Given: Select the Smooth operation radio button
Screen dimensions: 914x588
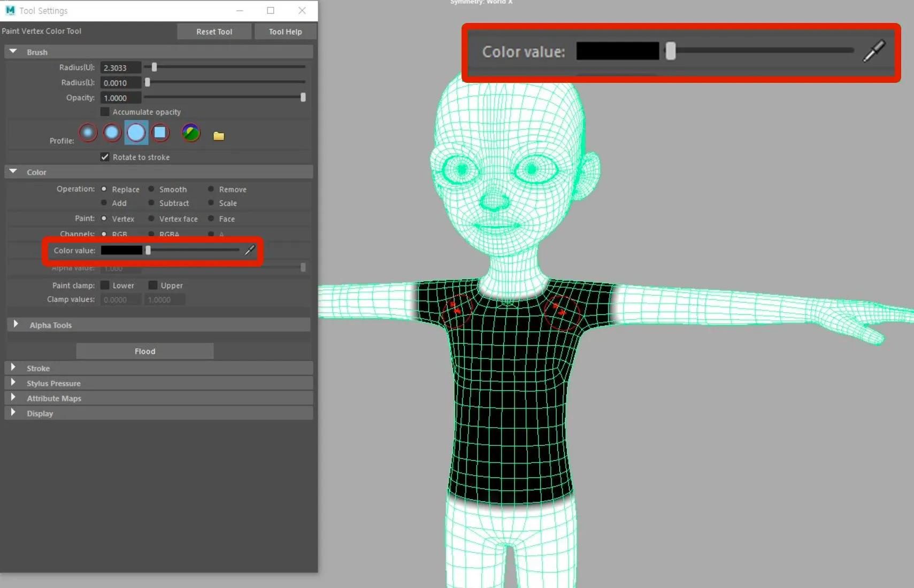Looking at the screenshot, I should click(x=151, y=189).
